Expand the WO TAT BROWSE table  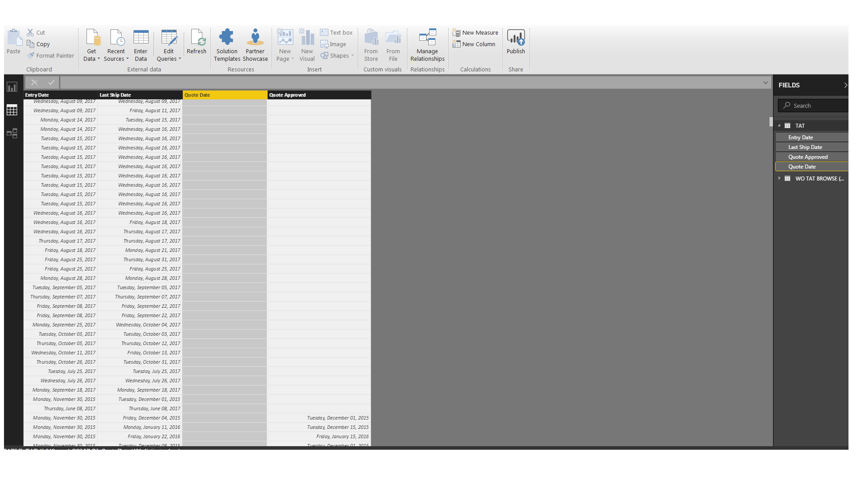point(779,178)
